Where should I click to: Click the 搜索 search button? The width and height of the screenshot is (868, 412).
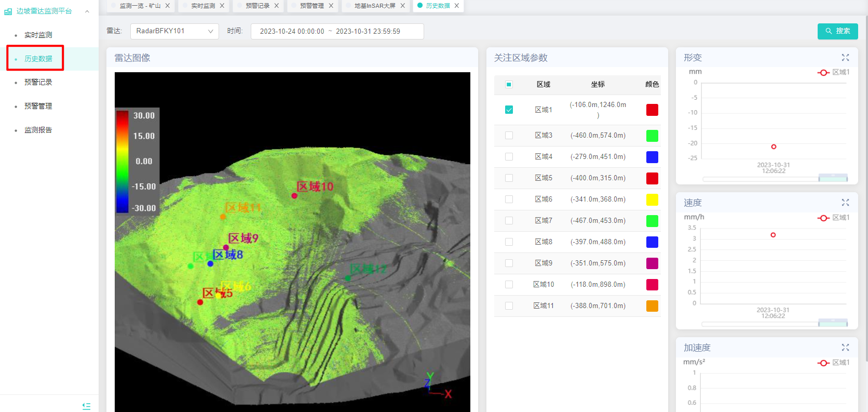click(x=837, y=31)
